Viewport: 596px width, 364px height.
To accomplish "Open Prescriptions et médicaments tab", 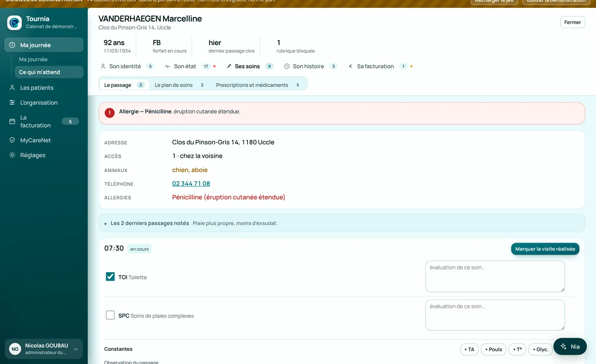I will (258, 85).
